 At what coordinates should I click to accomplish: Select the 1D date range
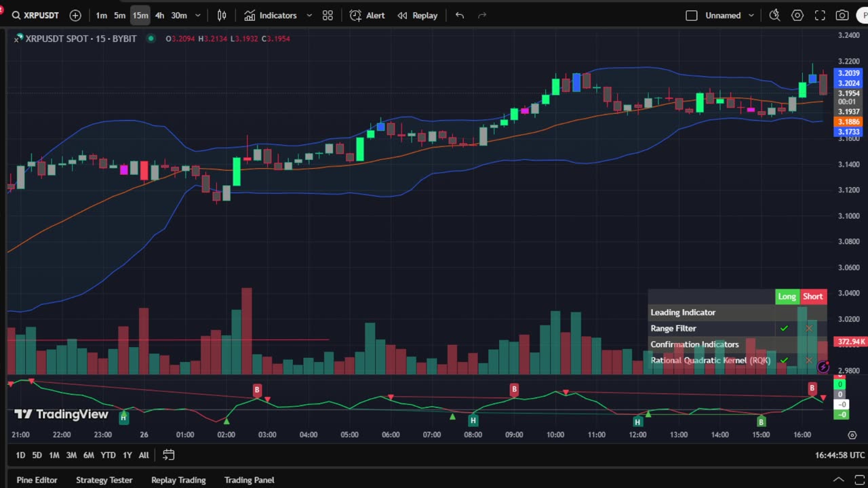pyautogui.click(x=20, y=455)
